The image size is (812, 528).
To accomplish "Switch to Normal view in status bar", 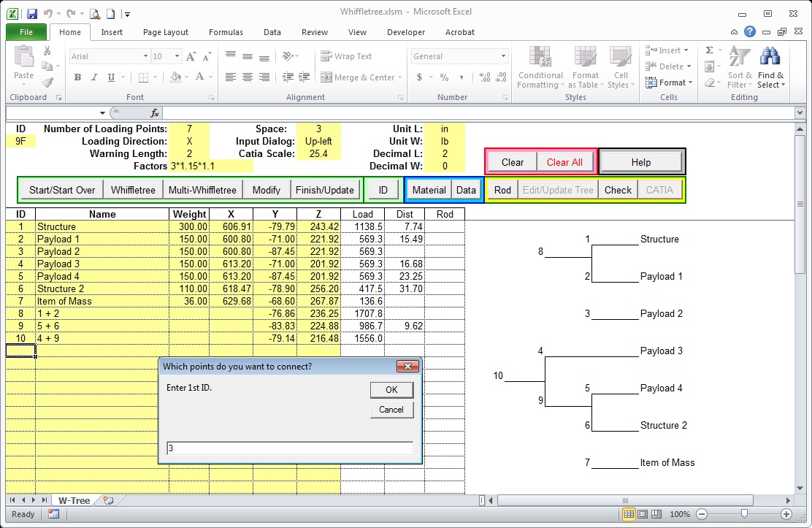I will click(x=629, y=514).
